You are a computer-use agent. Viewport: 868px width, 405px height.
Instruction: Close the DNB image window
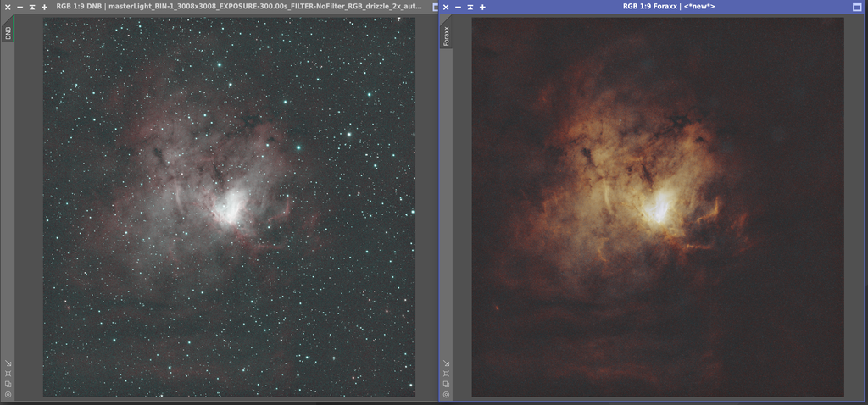click(8, 7)
